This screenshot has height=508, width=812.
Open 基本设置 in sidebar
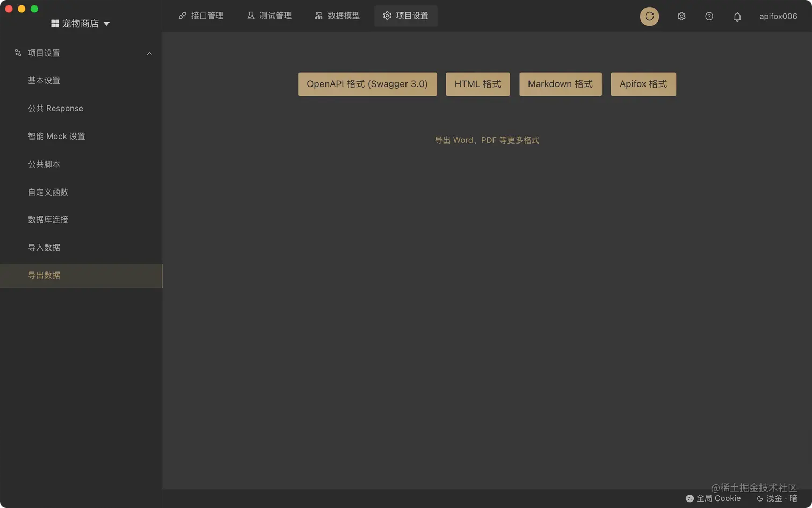pos(81,81)
